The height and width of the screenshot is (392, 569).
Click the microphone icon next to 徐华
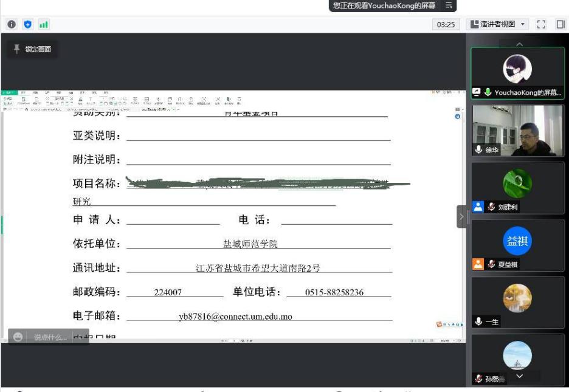[x=479, y=150]
